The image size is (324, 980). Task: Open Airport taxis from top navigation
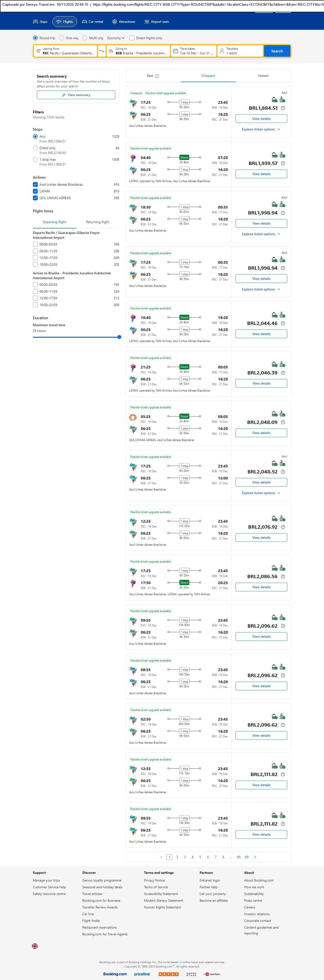click(x=156, y=22)
